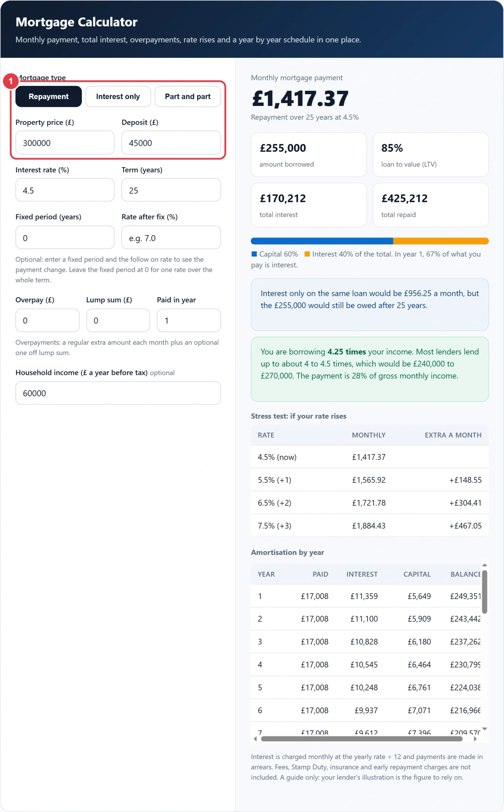Click the 4.5% (now) rate row
Screen dimensions: 504x812
(370, 457)
